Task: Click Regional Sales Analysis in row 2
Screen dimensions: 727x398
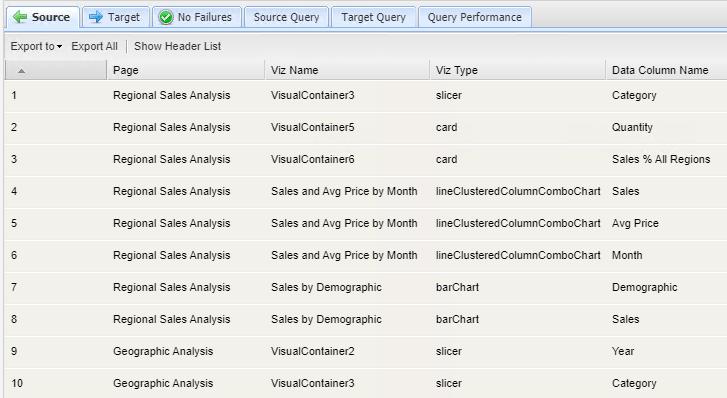Action: 172,128
